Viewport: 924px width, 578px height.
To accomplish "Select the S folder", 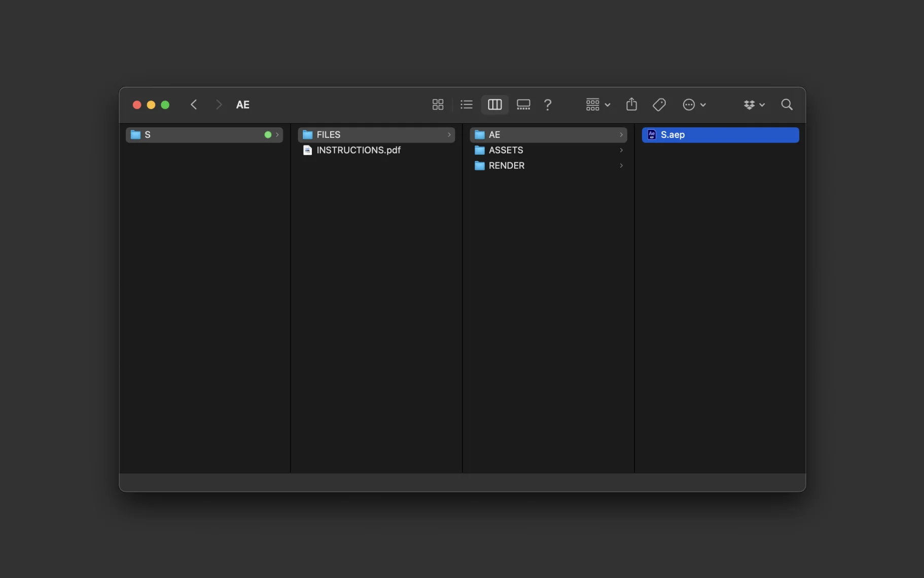I will (x=148, y=135).
